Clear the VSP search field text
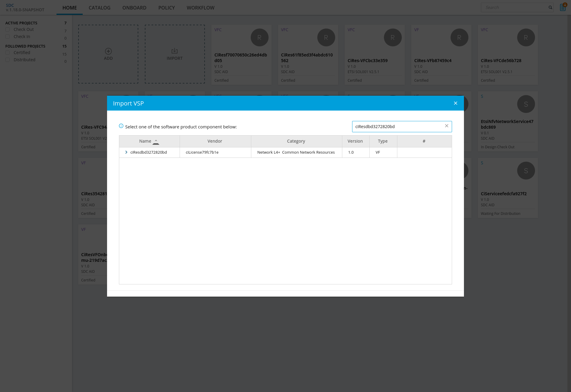Screen dimensions: 571x392 446,126
